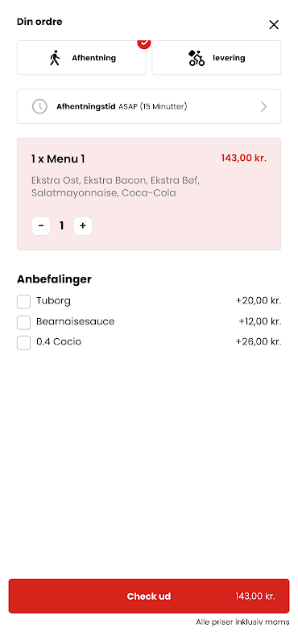Tick the 0.4 Cocio checkbox

click(23, 343)
